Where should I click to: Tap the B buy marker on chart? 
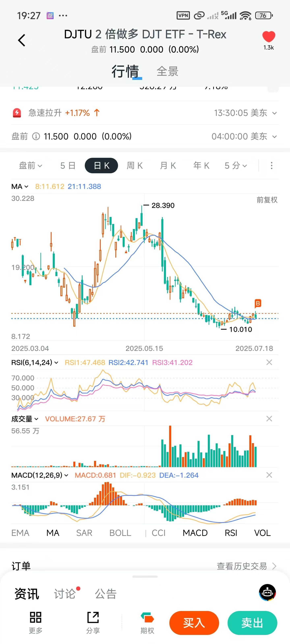point(258,303)
